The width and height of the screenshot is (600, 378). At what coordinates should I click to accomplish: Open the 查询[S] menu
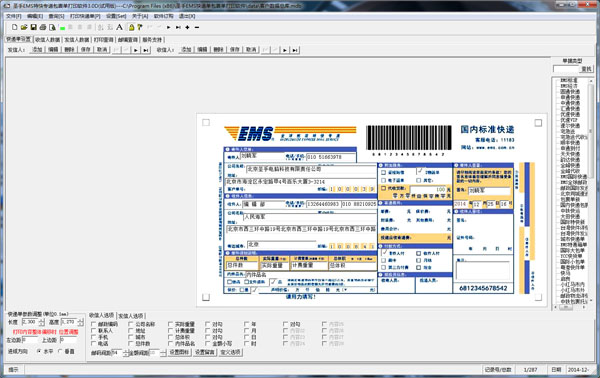(56, 16)
